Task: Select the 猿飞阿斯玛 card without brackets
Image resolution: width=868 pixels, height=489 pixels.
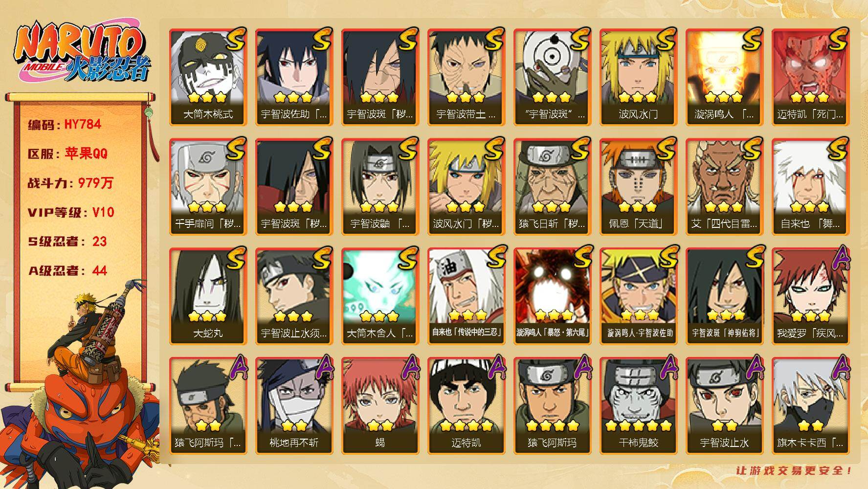Action: pos(552,406)
